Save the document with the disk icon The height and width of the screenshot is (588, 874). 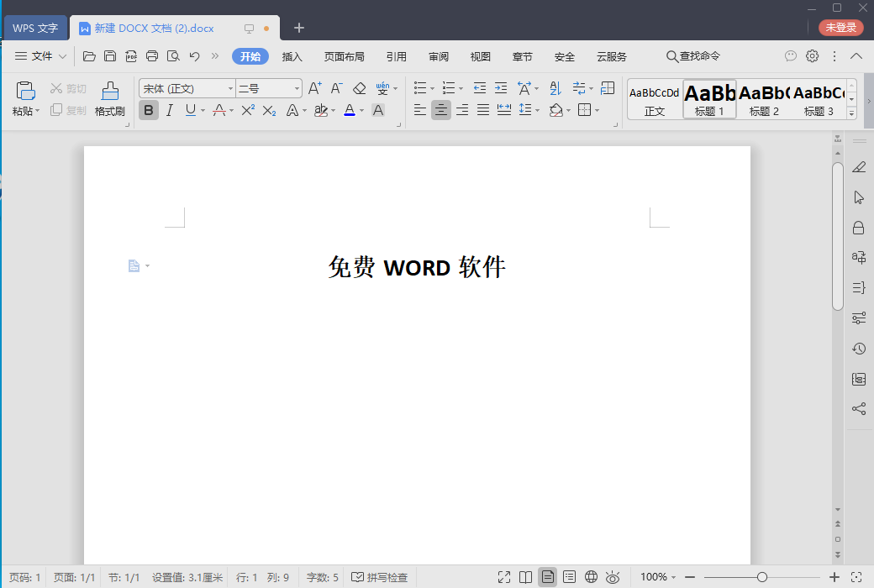click(110, 56)
